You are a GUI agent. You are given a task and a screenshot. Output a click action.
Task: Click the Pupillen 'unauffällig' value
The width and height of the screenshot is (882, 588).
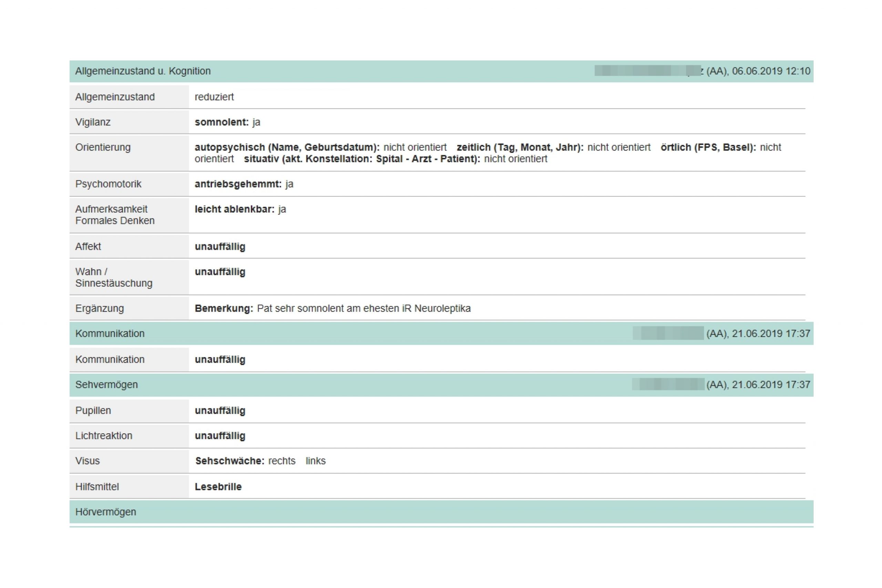pyautogui.click(x=220, y=410)
